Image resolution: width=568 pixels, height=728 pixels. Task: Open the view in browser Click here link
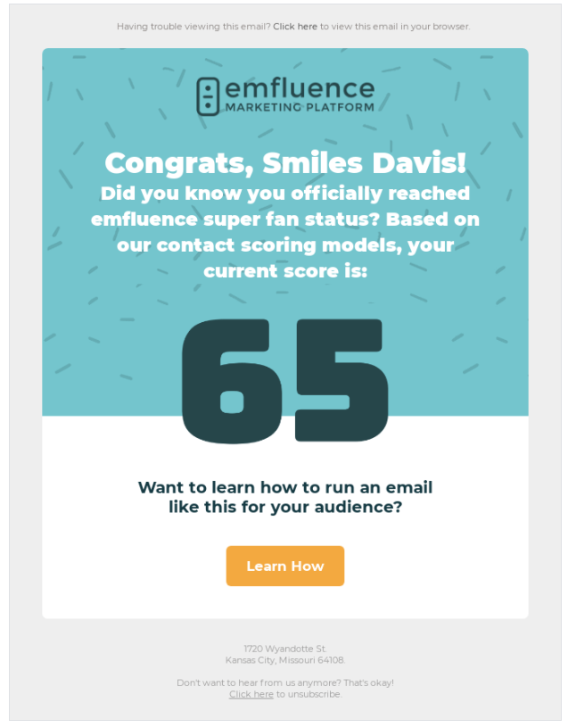pyautogui.click(x=294, y=27)
